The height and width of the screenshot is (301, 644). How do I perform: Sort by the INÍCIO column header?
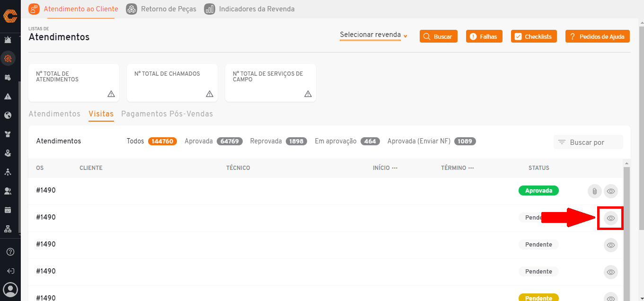click(385, 168)
